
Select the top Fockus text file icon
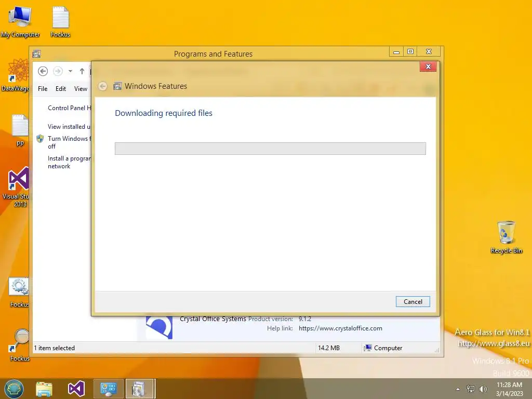60,22
